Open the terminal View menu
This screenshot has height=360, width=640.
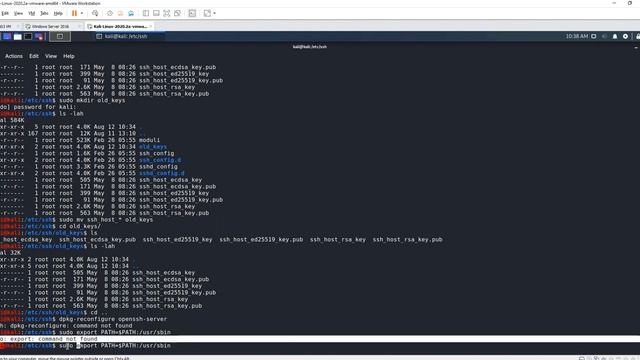click(x=51, y=56)
